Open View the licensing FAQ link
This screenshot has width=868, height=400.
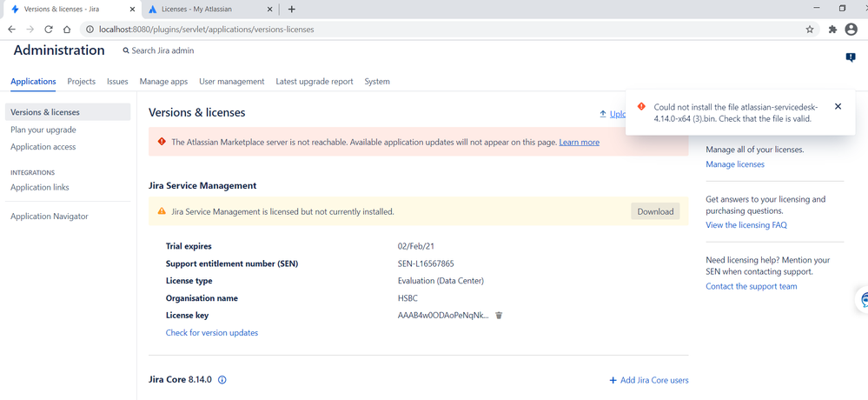(x=746, y=225)
